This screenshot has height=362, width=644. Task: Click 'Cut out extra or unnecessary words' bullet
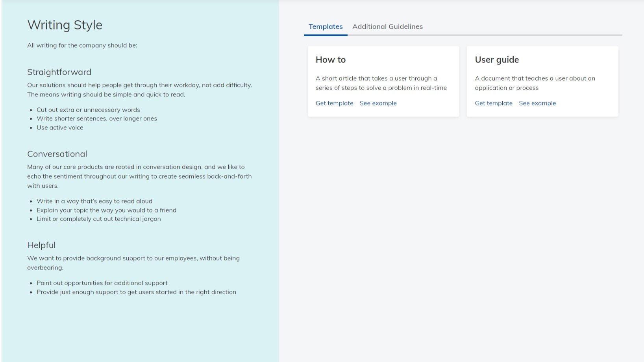(x=88, y=110)
